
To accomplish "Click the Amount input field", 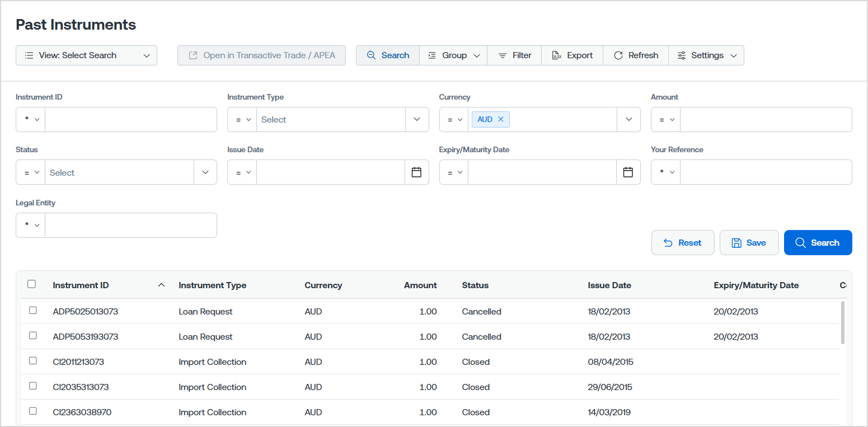I will (x=766, y=119).
